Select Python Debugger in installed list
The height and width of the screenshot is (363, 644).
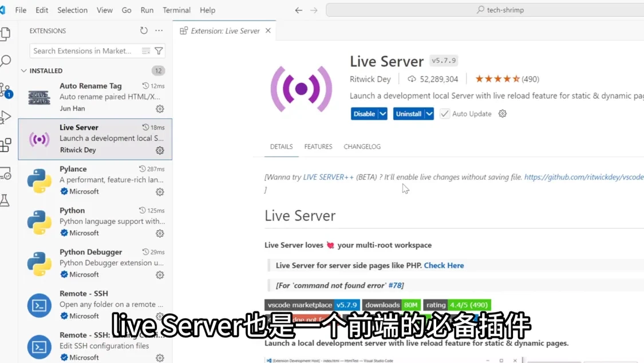tap(95, 263)
